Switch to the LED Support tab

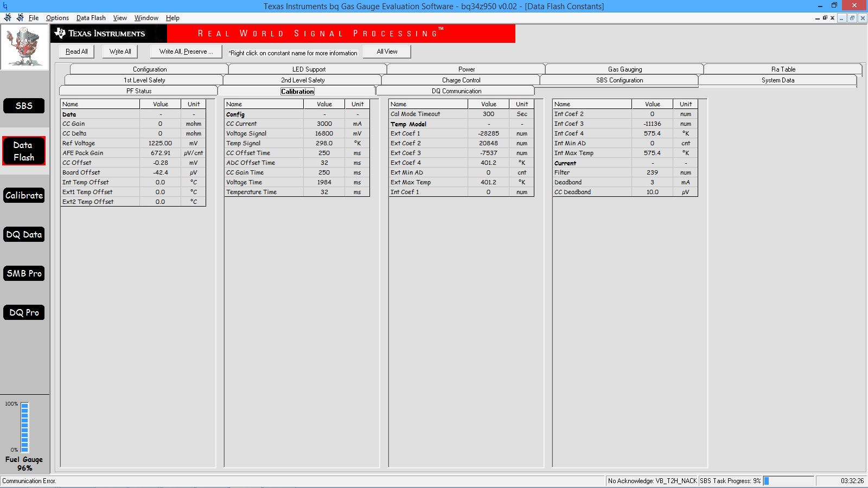click(x=309, y=69)
